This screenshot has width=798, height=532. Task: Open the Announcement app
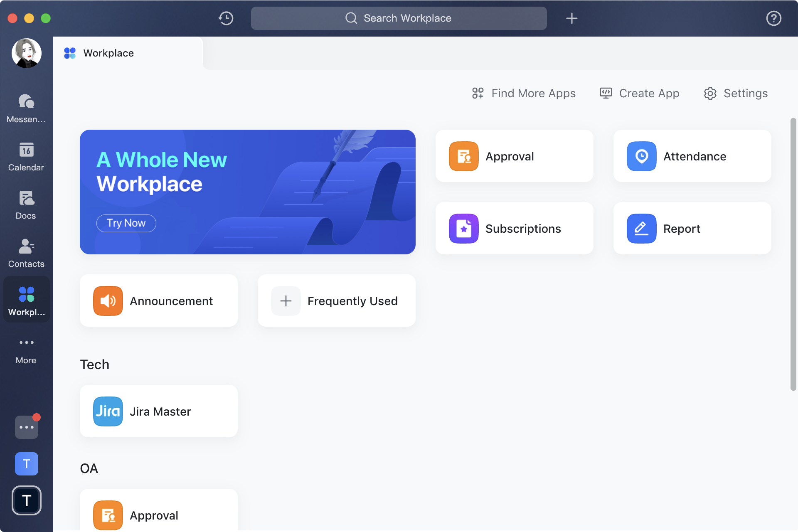click(x=159, y=301)
